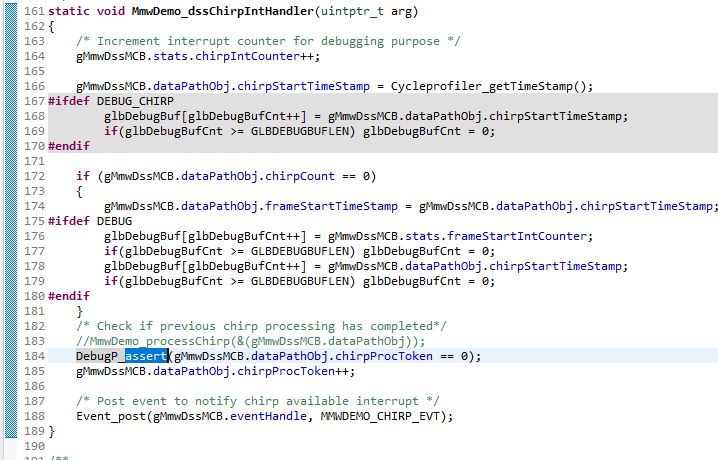Click the #endif on line 170
Viewport: 718px width, 460px height.
[x=69, y=146]
